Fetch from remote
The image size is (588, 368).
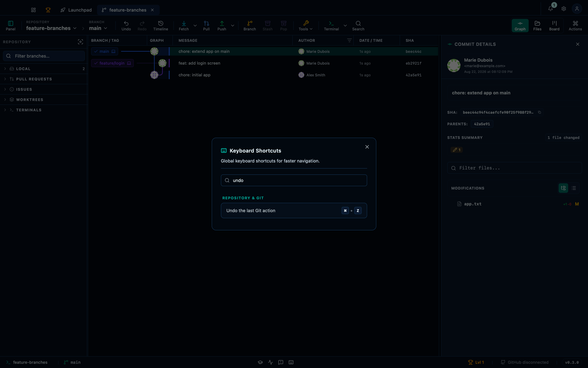184,26
